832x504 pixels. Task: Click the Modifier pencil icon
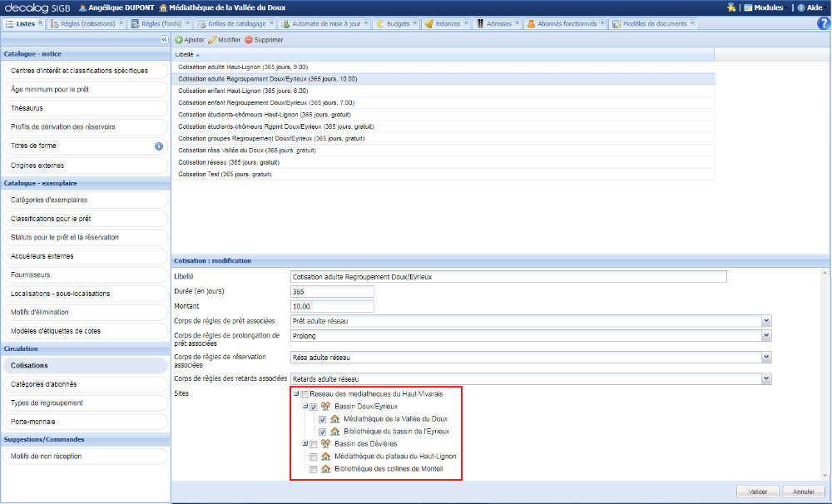pos(214,39)
